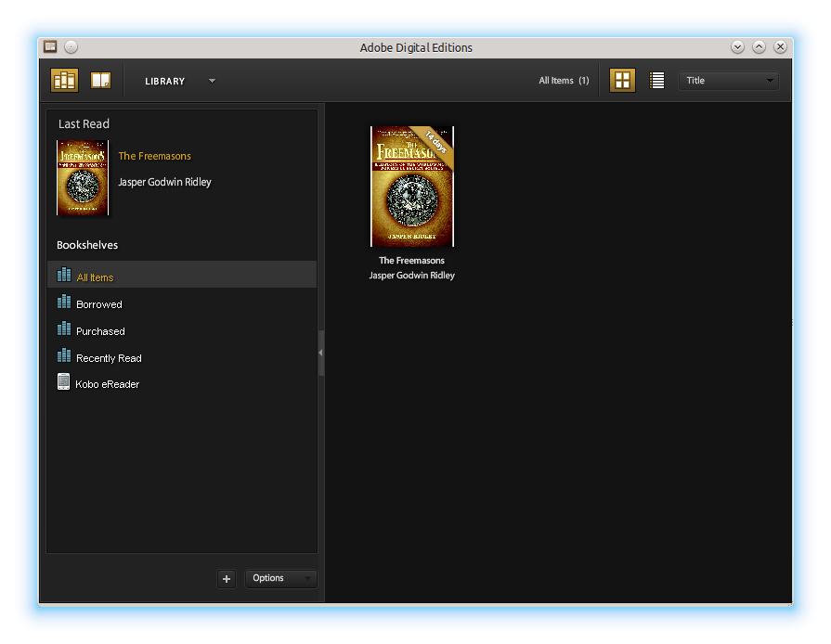Screen dimensions: 831x644
Task: Collapse the left sidebar panel handle
Action: 321,353
